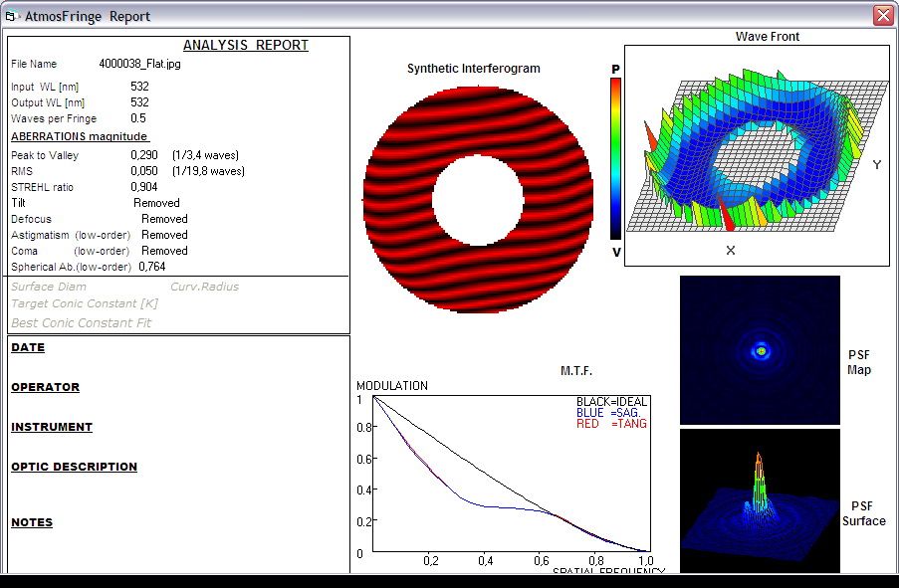Screen dimensions: 899x588
Task: Click the greyed Curv.Radius field label
Action: click(x=205, y=288)
